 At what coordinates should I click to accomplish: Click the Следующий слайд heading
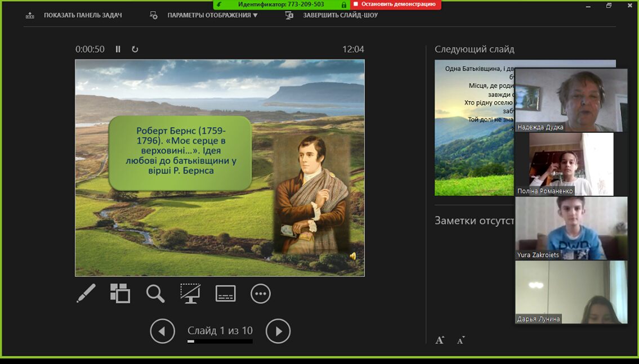pyautogui.click(x=475, y=50)
